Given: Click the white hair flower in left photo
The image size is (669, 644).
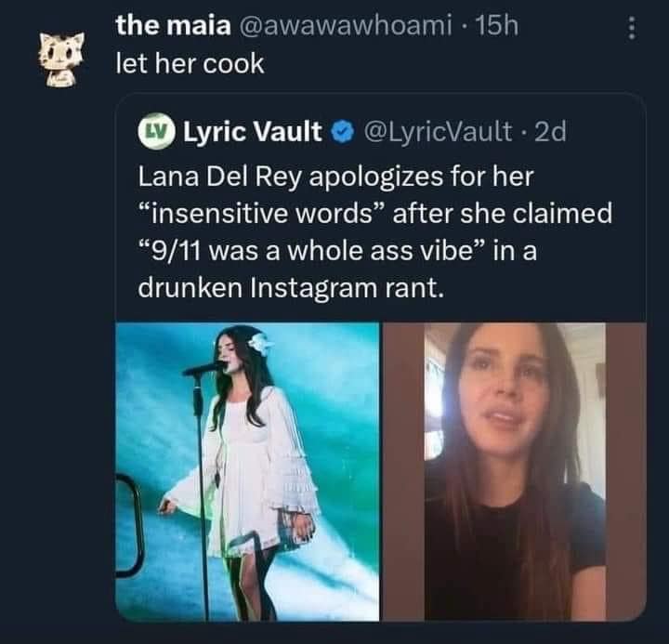Looking at the screenshot, I should [258, 344].
